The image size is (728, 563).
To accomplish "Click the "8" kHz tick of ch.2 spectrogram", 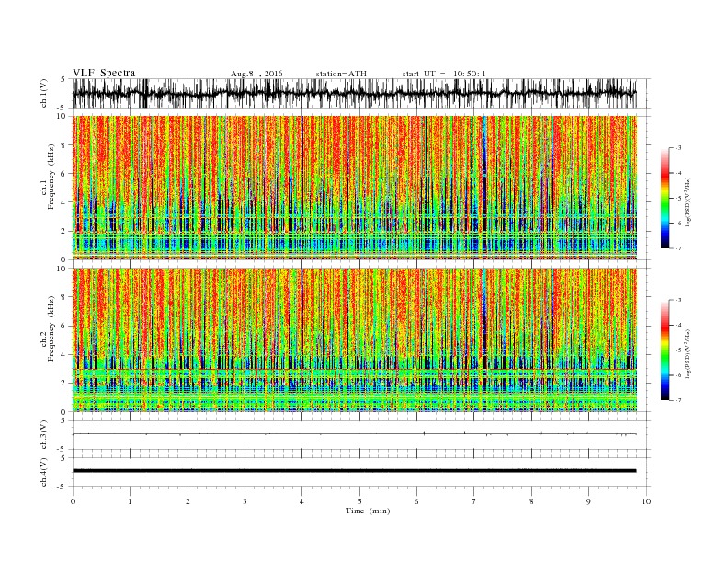I will coord(64,297).
